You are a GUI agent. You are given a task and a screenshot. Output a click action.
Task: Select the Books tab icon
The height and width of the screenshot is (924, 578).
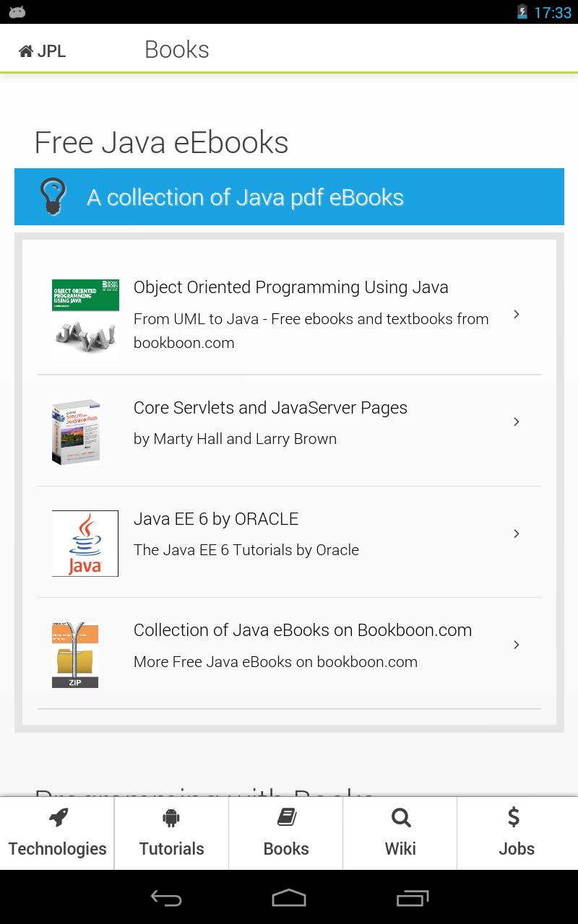pos(286,818)
